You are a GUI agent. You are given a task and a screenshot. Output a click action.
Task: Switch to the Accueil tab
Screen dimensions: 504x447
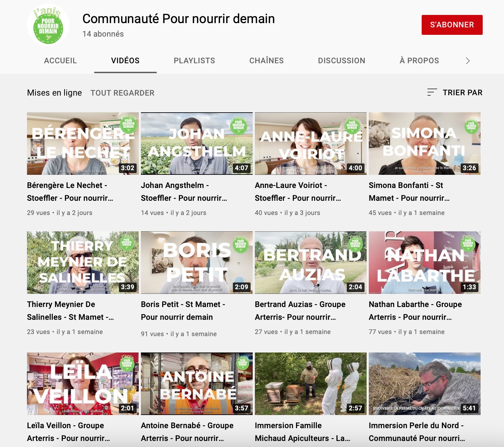60,61
